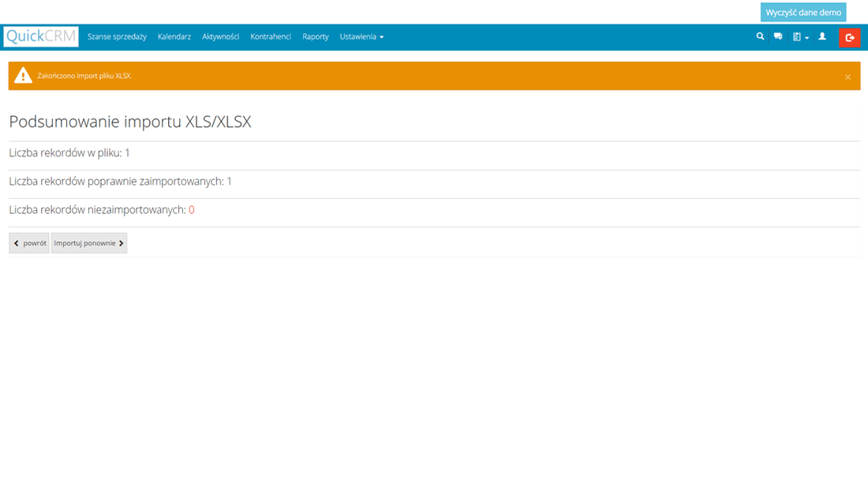The height and width of the screenshot is (495, 868).
Task: Open the Kalendarz menu
Action: (174, 36)
